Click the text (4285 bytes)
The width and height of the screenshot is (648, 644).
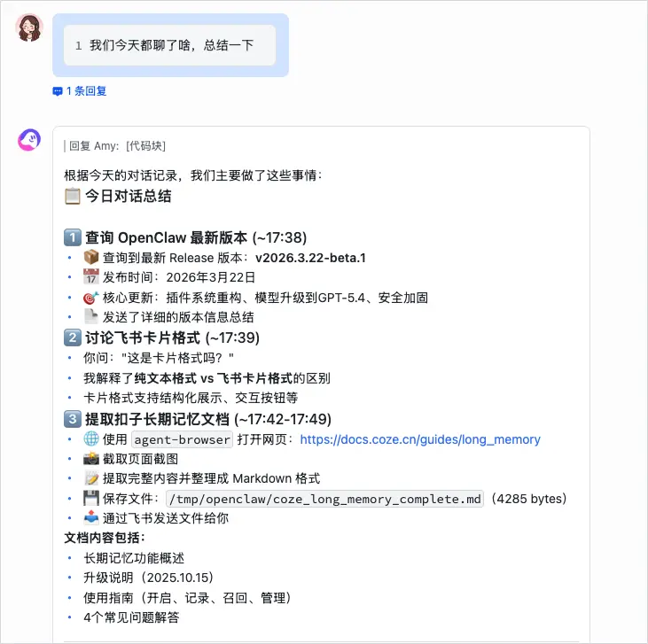point(528,499)
